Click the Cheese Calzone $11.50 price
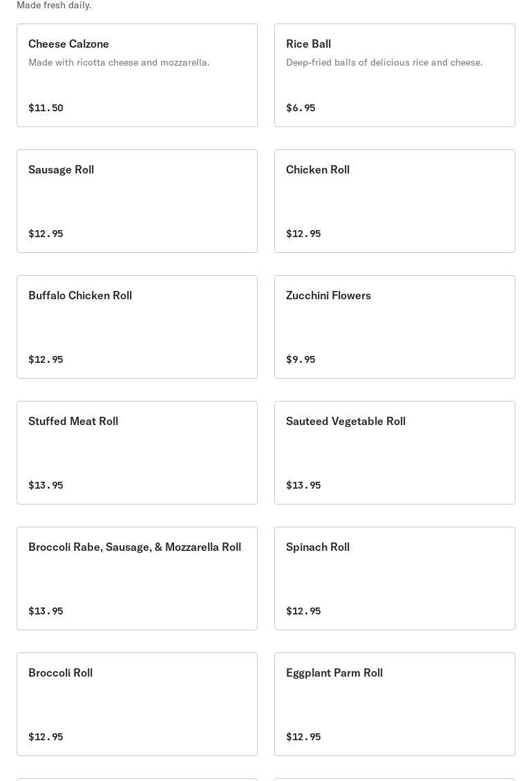The image size is (532, 781). click(46, 108)
